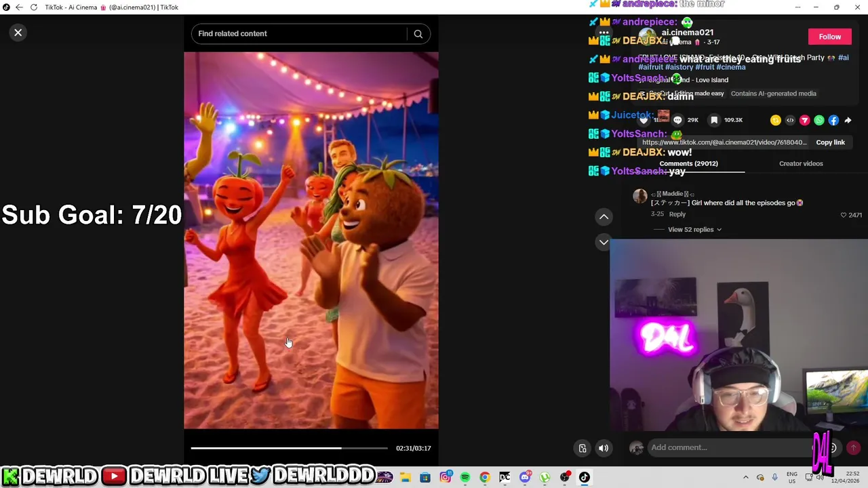Save the video with the bookmark icon

coord(714,120)
